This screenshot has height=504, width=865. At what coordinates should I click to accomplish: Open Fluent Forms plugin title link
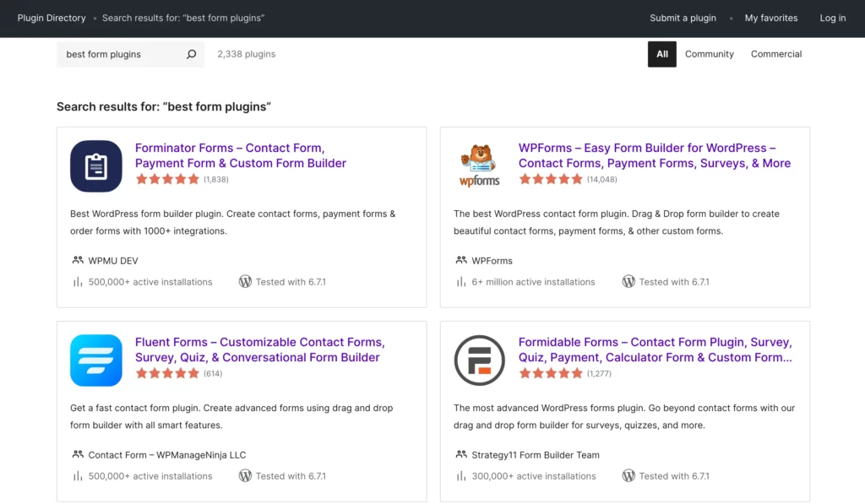260,350
